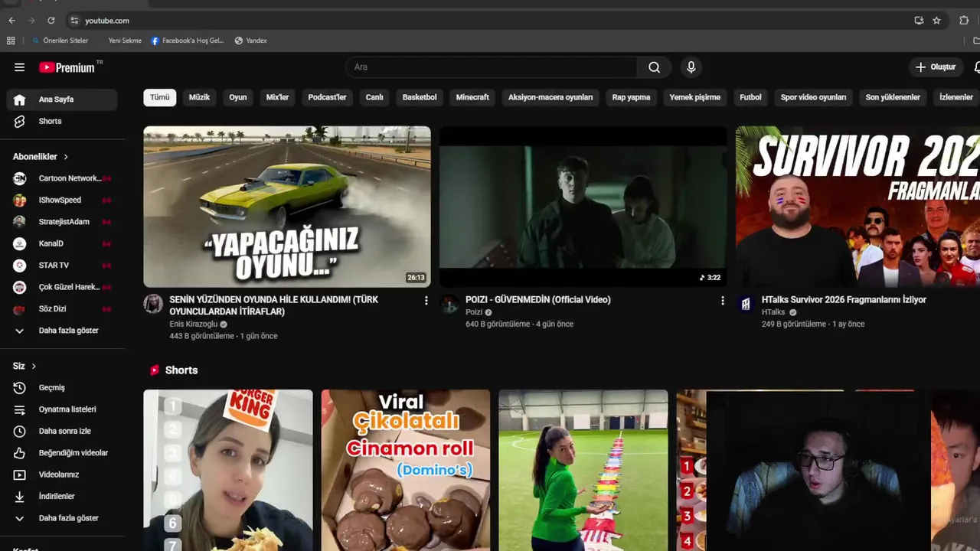This screenshot has height=551, width=980.
Task: Select the Aksiyon-macera oyunları chip
Action: (550, 97)
